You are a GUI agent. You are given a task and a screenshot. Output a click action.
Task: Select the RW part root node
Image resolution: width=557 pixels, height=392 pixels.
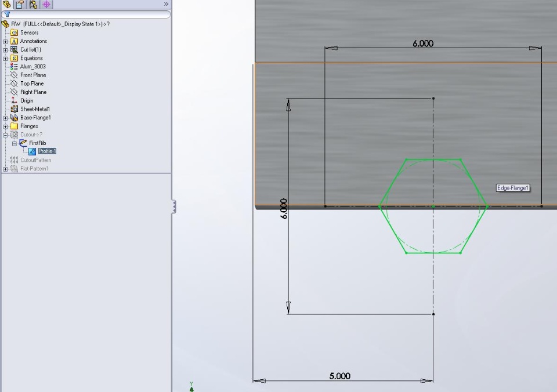point(60,24)
